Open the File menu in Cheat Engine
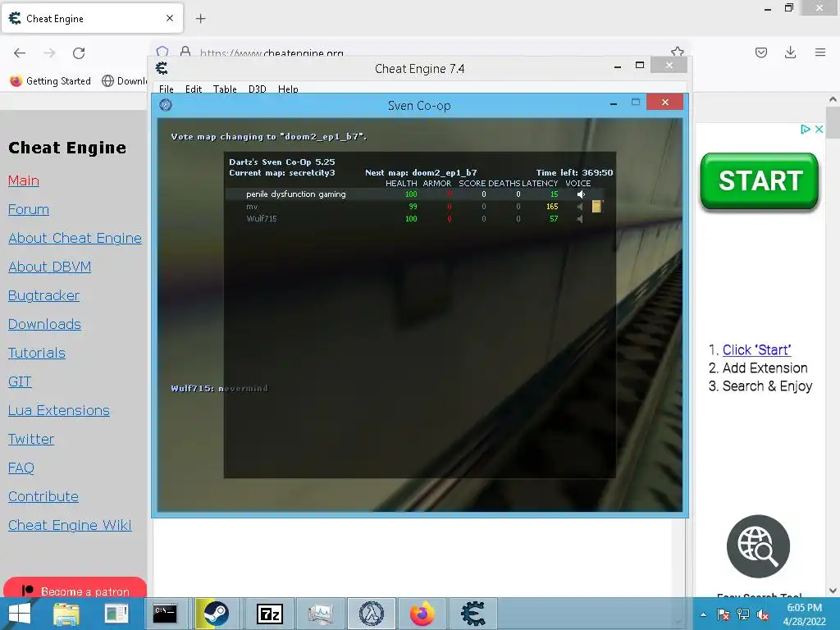 [166, 89]
